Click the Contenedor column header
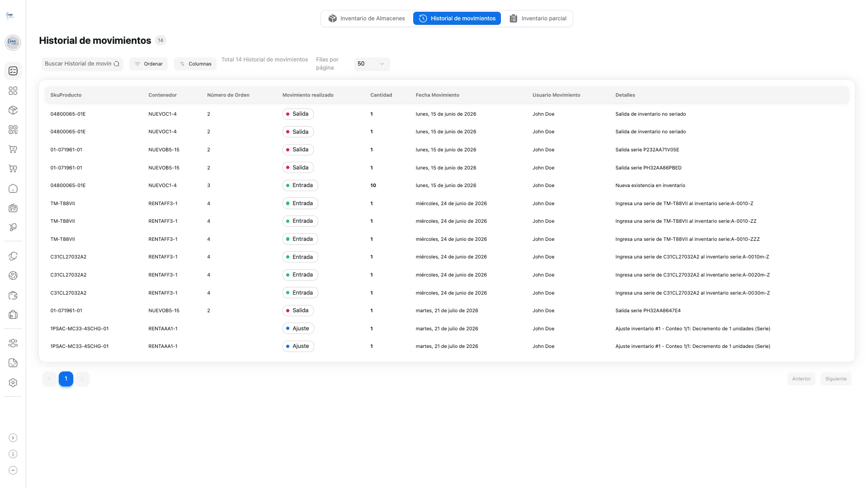 click(x=162, y=95)
